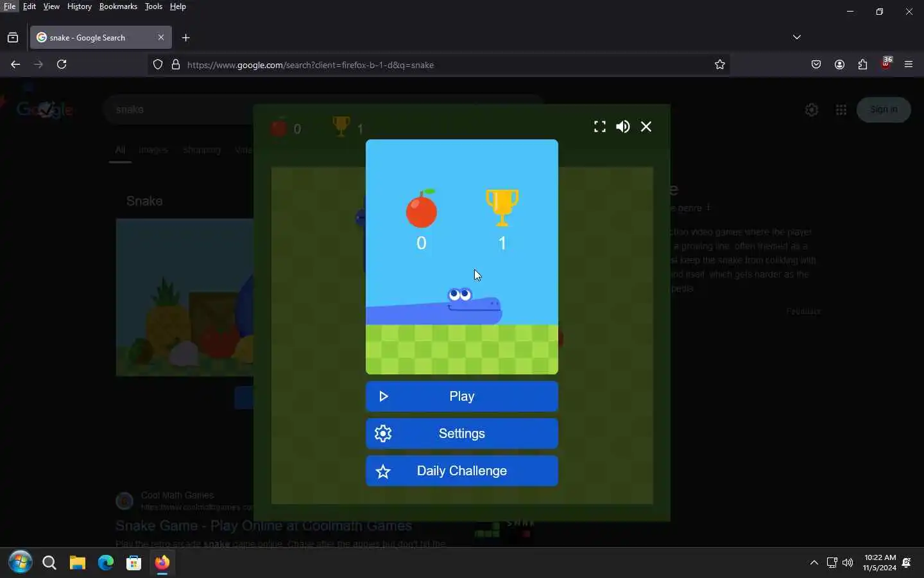Viewport: 924px width, 578px height.
Task: Click the blue snake character illustration
Action: [x=434, y=306]
